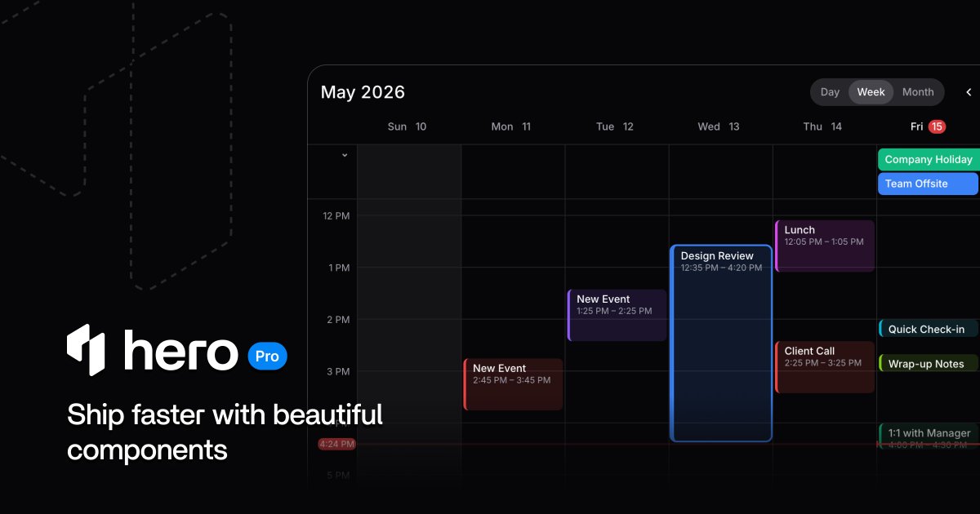980x514 pixels.
Task: Open Tuesday's New Event at 1:25 PM
Action: (617, 315)
